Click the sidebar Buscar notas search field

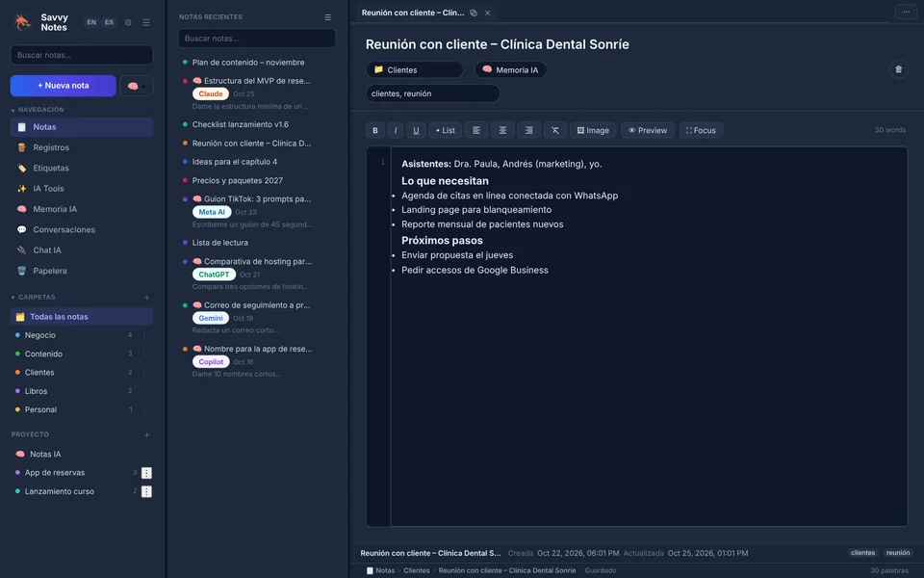click(x=81, y=55)
